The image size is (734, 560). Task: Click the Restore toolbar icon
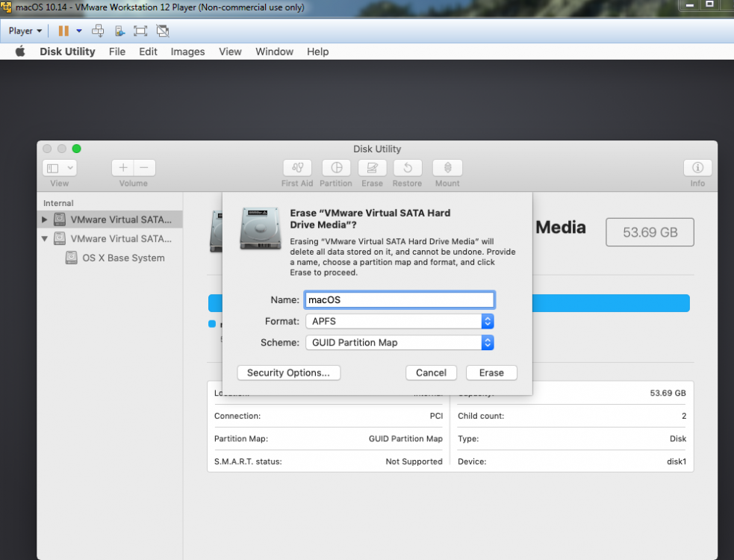tap(408, 167)
